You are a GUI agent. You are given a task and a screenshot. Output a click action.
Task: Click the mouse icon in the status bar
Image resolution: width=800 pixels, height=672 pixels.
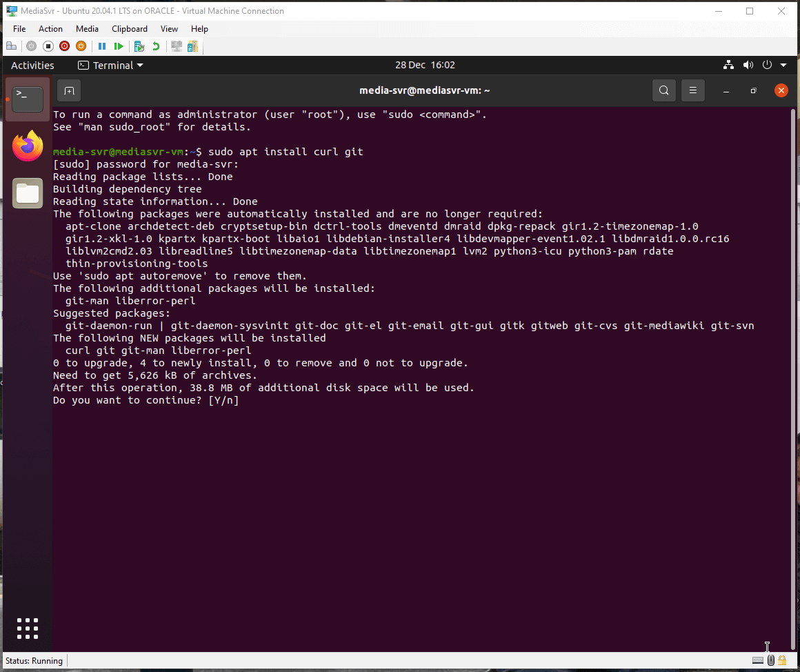(x=771, y=660)
